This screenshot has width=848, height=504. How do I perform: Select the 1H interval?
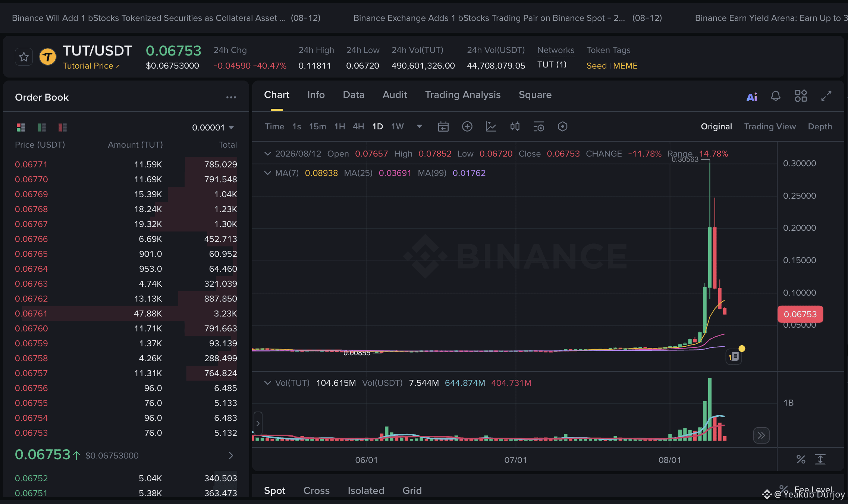339,126
